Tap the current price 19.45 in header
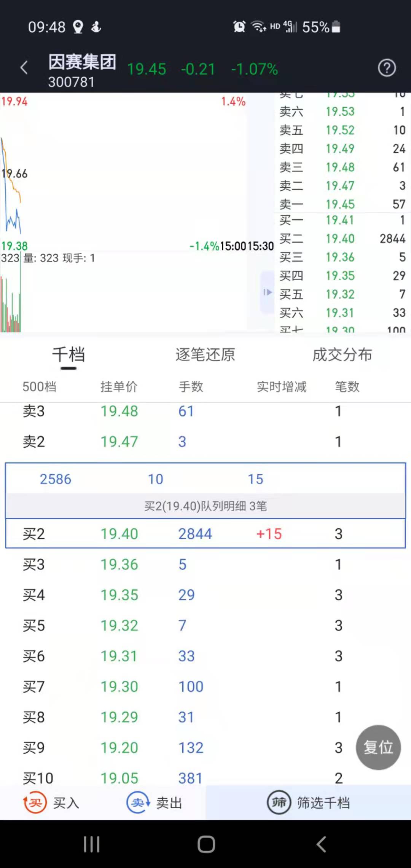The width and height of the screenshot is (411, 868). (147, 69)
